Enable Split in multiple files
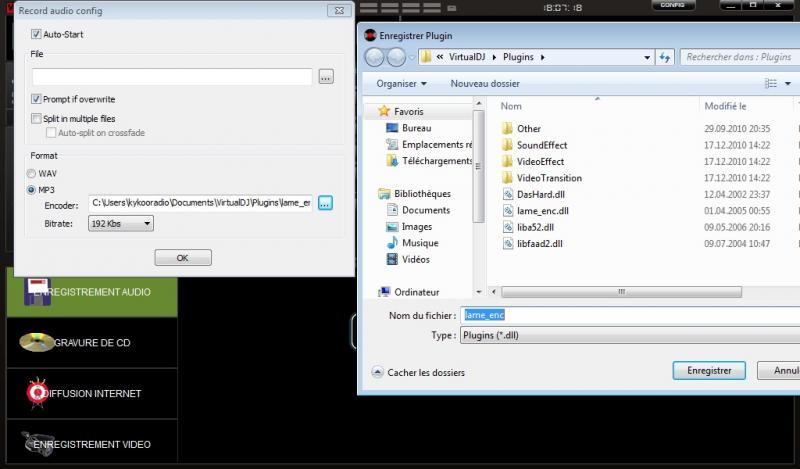The width and height of the screenshot is (800, 469). point(36,118)
